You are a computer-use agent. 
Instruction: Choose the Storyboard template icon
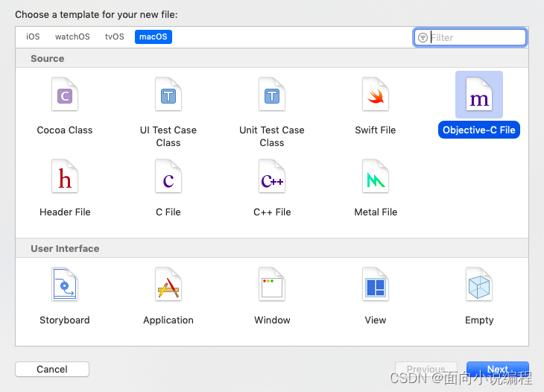(x=65, y=284)
